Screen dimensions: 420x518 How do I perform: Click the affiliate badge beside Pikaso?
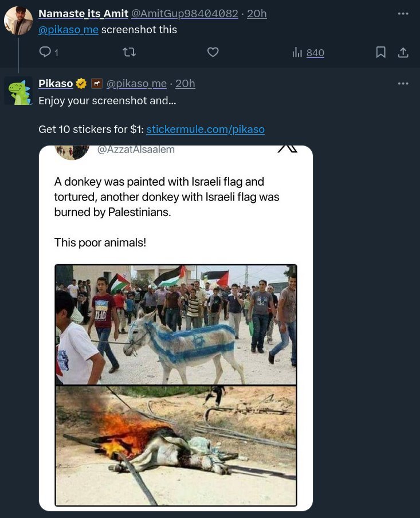[x=97, y=84]
